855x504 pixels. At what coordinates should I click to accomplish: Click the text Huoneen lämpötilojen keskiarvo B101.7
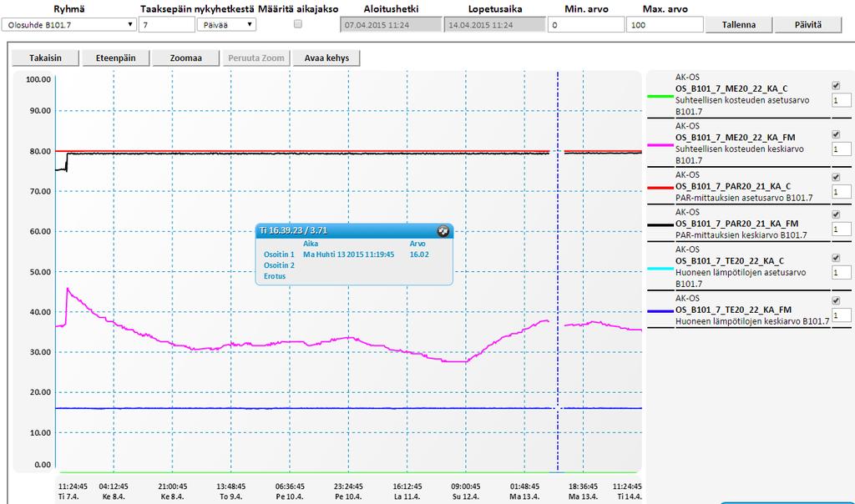pos(752,321)
